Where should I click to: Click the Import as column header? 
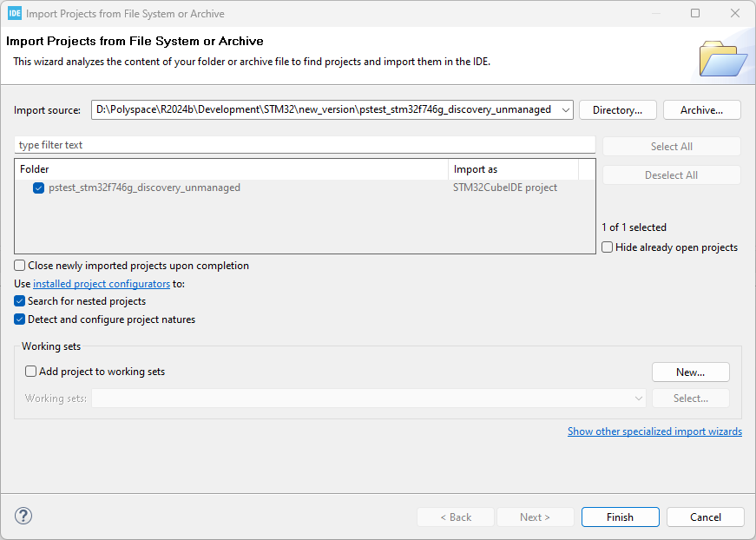point(514,169)
